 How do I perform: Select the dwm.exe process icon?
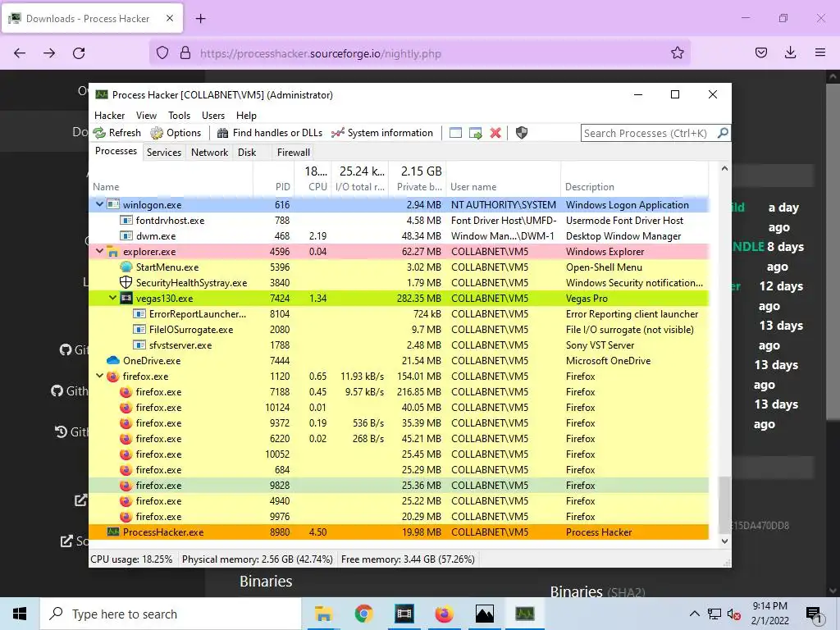point(126,235)
